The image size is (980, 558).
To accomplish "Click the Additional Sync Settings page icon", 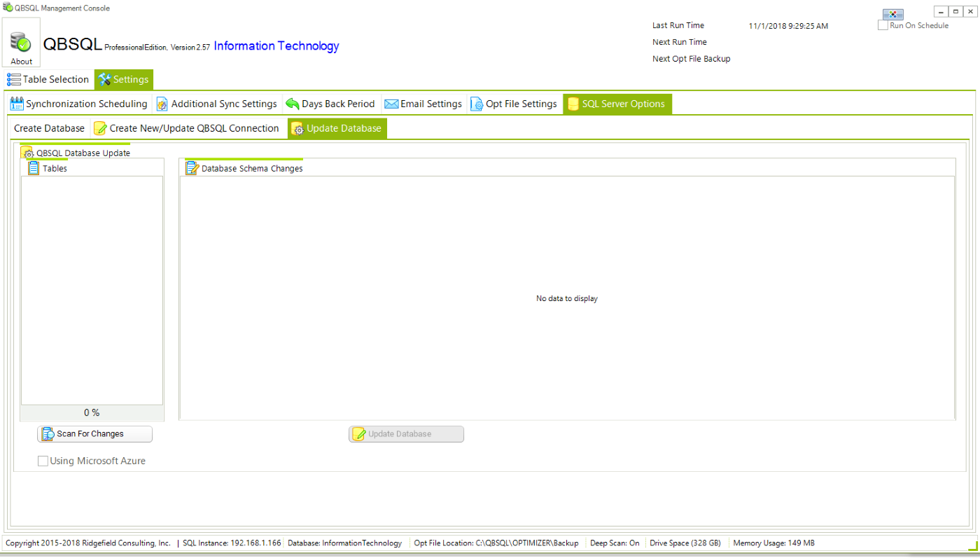I will pos(162,104).
